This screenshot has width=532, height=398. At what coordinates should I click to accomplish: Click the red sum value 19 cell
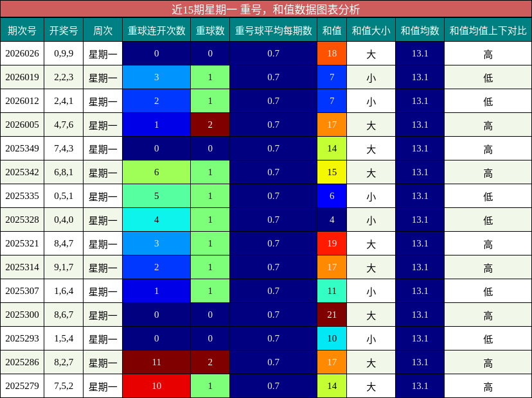[333, 243]
